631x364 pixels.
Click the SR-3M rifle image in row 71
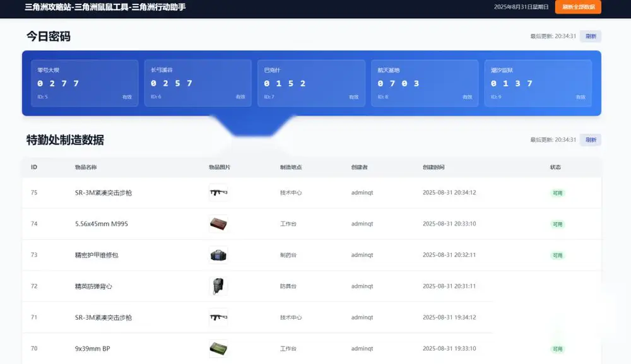[x=218, y=317]
